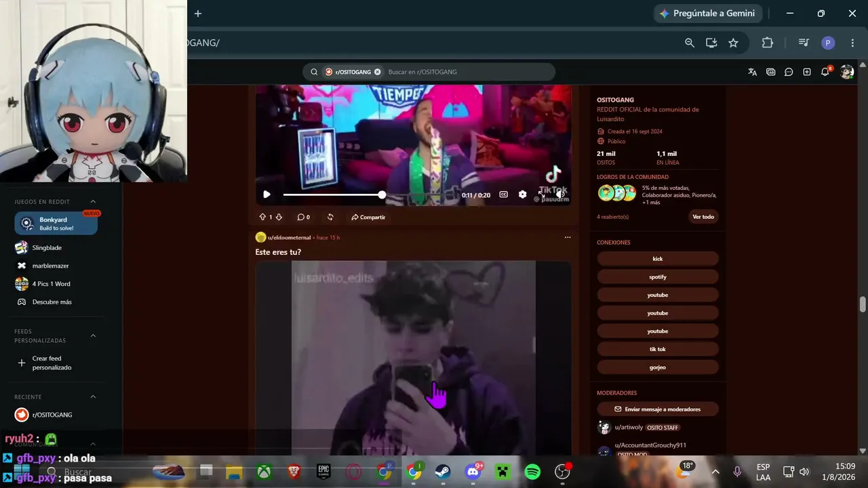Viewport: 868px width, 488px height.
Task: Open the luisardito_edits mirror selfie image
Action: coord(414,358)
